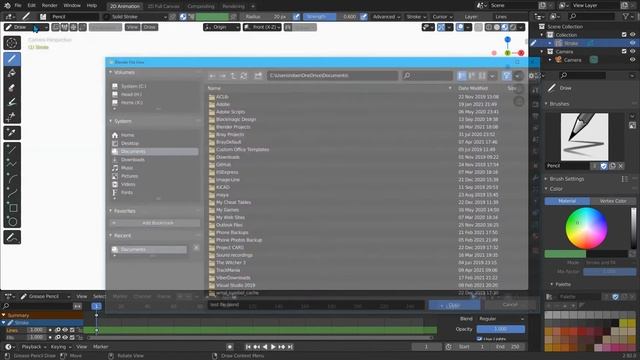
Task: Hide the Fills layer in dopesheet
Action: 65,338
